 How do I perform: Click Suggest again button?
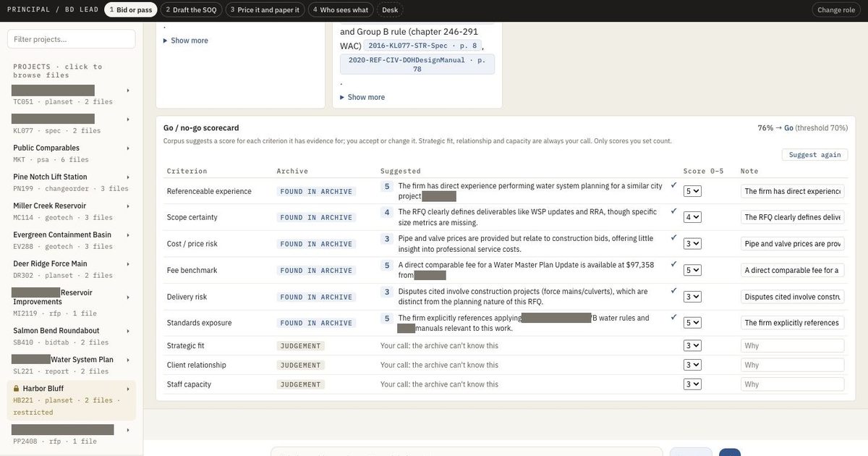(814, 155)
